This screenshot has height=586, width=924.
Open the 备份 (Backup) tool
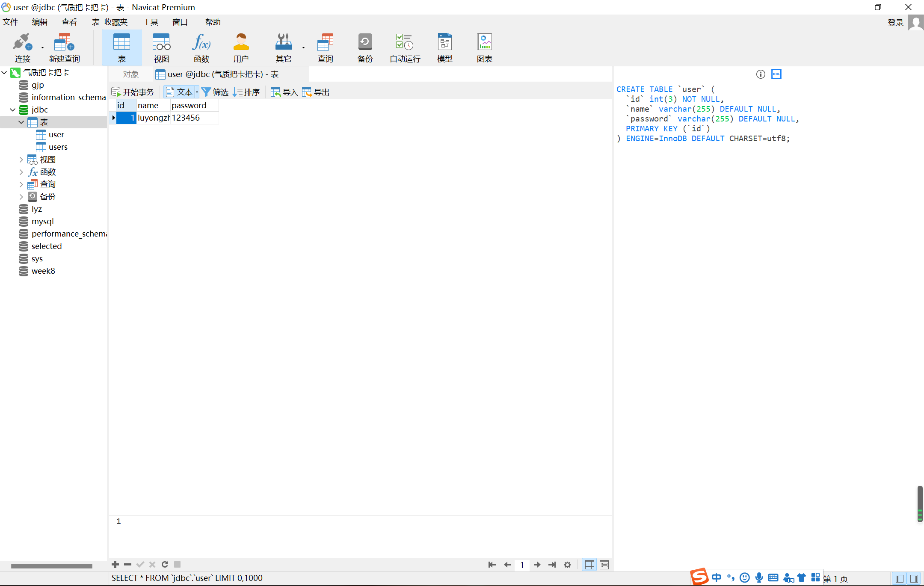(x=364, y=46)
